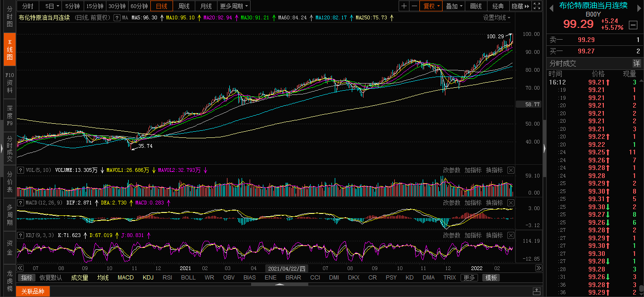Open help question mark for MACD indicator

20,203
